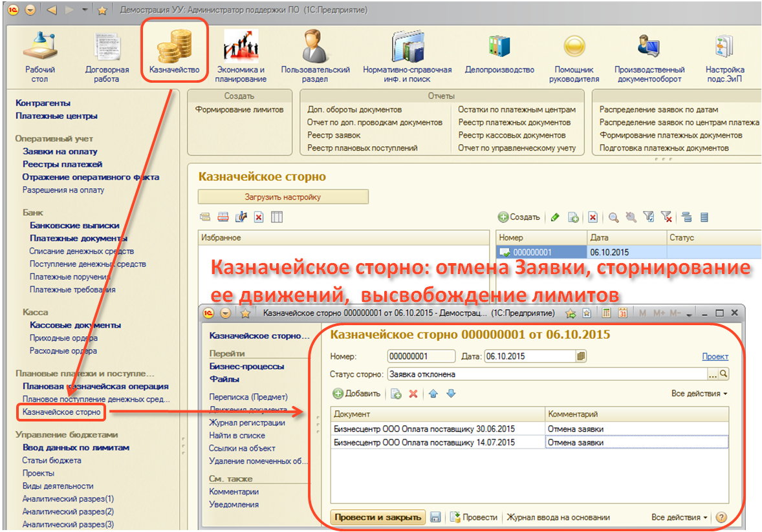
Task: Click the calendar picker beside Дата field
Action: click(x=581, y=356)
